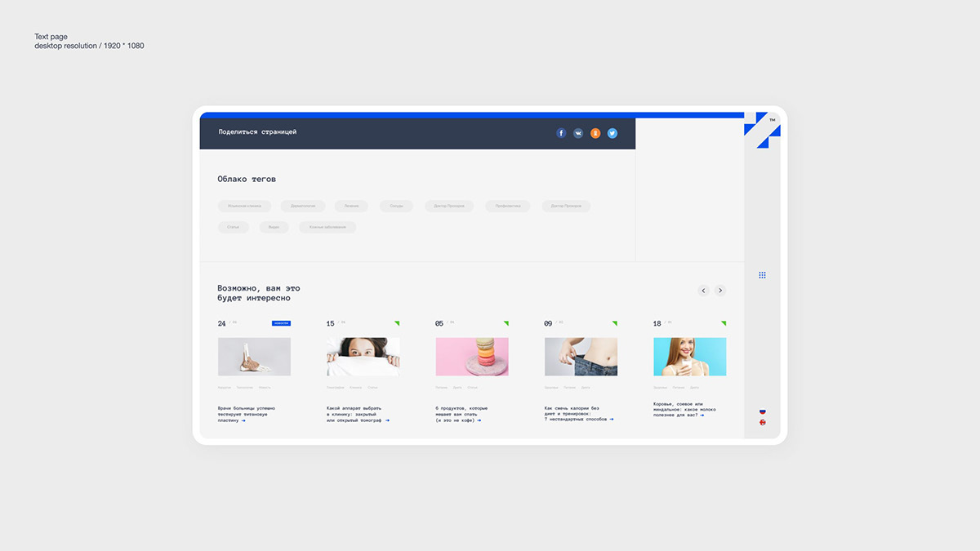Share the page on Twitter
The image size is (980, 551).
[x=612, y=133]
